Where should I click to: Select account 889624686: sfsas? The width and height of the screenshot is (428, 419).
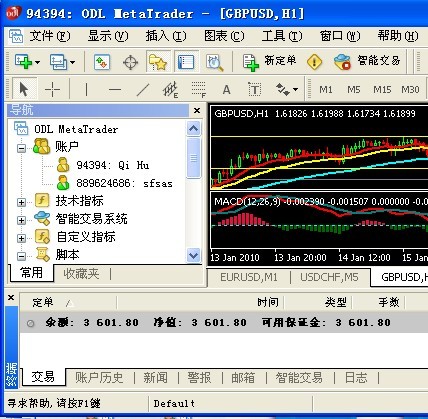point(124,183)
